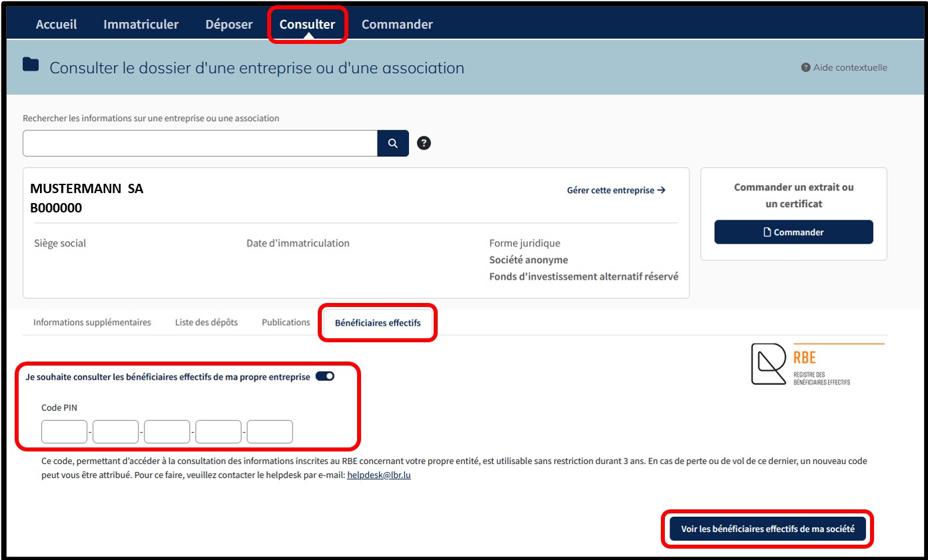Image resolution: width=928 pixels, height=560 pixels.
Task: Select the Informations supplémentaires tab
Action: [93, 322]
